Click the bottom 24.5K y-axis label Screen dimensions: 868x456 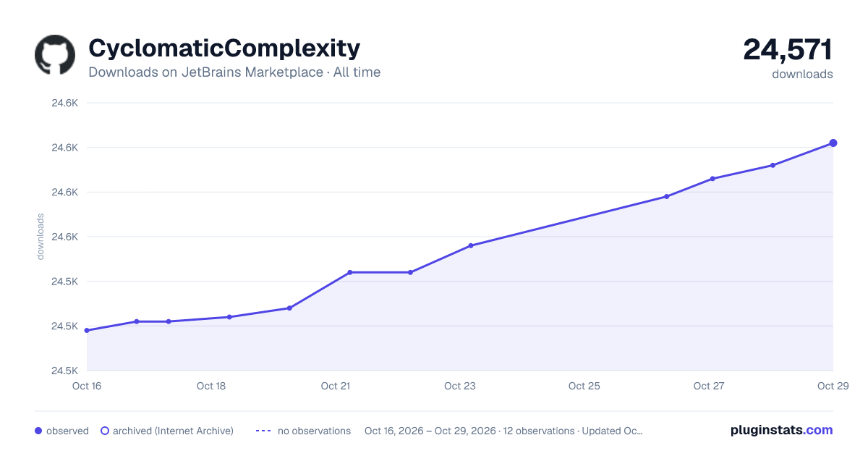pos(64,371)
